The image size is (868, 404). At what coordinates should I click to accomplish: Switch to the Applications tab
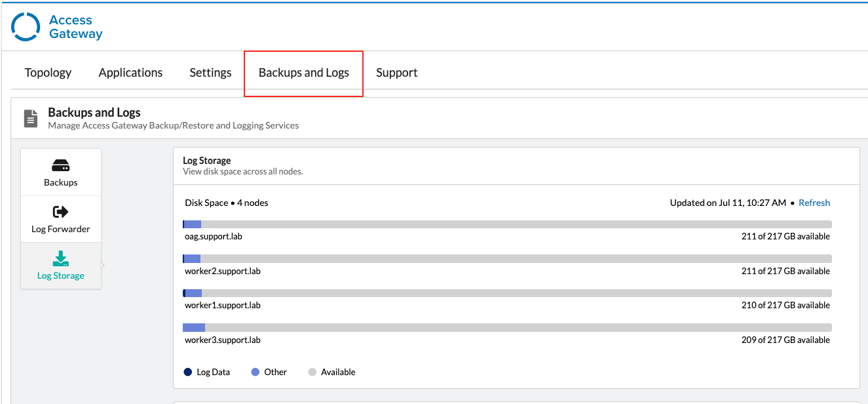130,73
